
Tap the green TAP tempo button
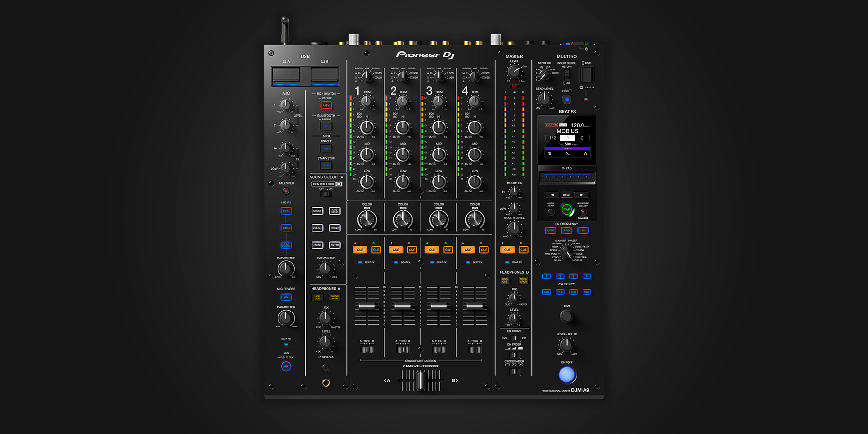pos(567,209)
